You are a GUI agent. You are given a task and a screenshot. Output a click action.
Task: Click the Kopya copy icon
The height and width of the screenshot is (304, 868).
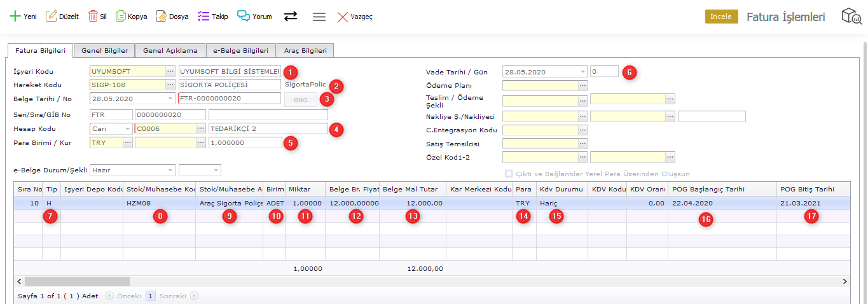tap(121, 17)
